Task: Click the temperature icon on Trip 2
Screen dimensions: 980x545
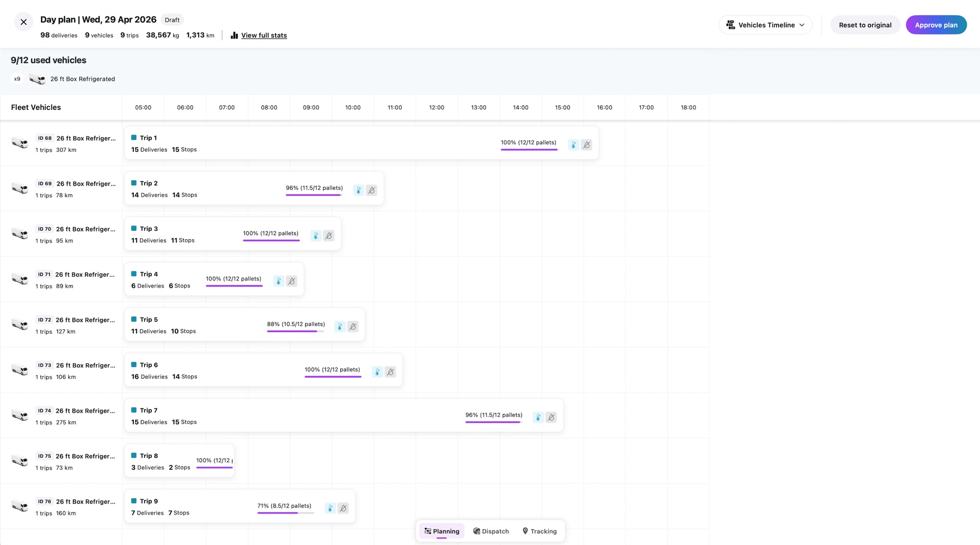Action: (358, 190)
